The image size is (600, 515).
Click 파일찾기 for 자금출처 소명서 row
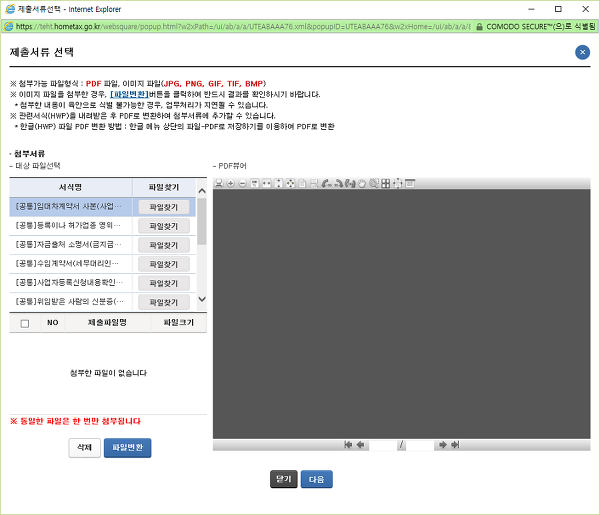tap(164, 245)
